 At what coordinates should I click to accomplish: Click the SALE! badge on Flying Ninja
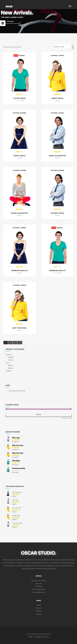click(16, 56)
